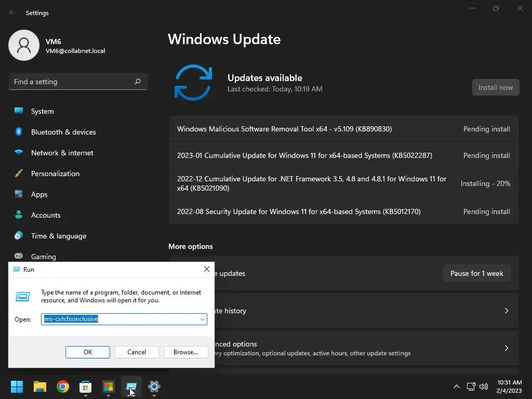Click Browse... in the Run dialog
The height and width of the screenshot is (399, 532).
(185, 352)
